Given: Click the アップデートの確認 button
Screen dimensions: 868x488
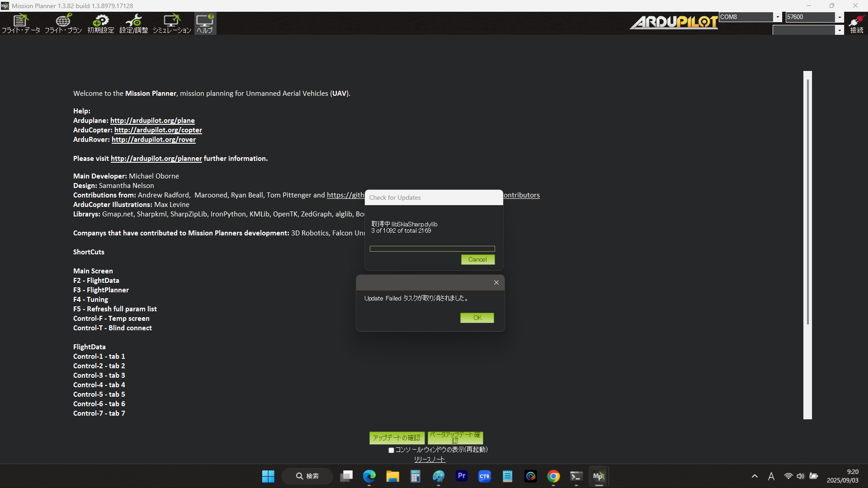Looking at the screenshot, I should pyautogui.click(x=396, y=437).
